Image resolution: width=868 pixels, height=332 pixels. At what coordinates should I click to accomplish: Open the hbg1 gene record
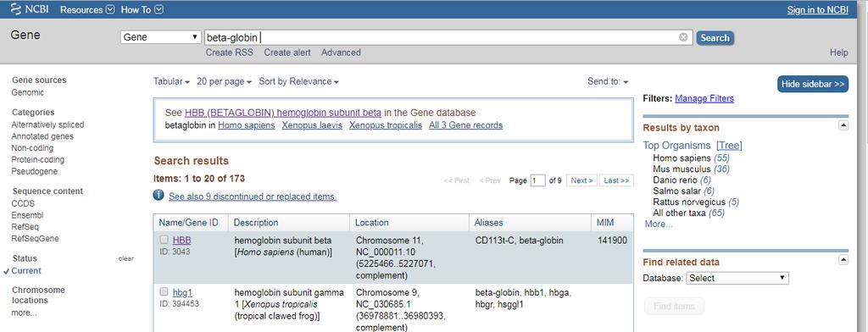click(x=182, y=292)
